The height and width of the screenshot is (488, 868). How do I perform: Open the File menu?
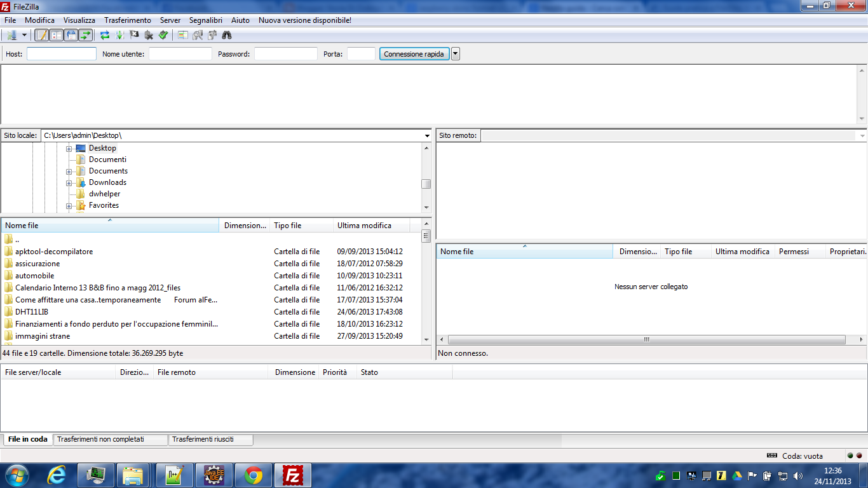(x=10, y=20)
